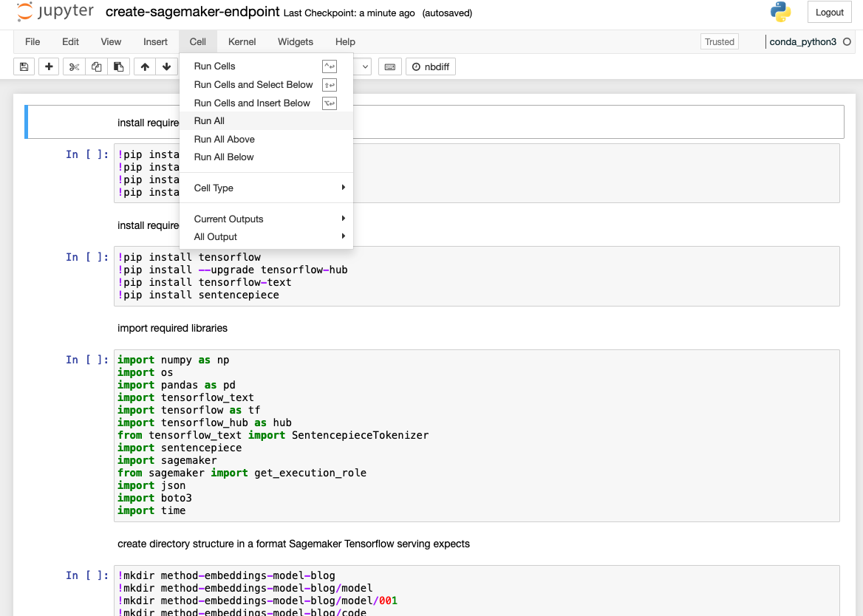Open the View menu
Viewport: 863px width, 616px height.
[111, 42]
